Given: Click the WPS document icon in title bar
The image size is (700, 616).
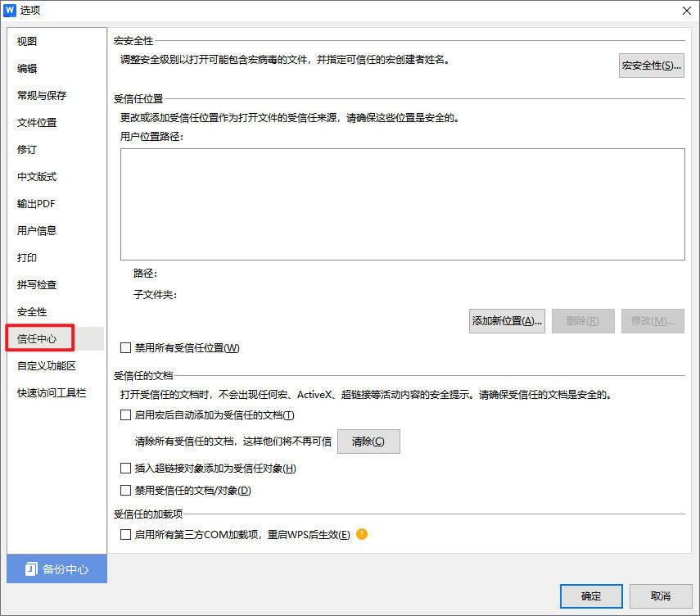Looking at the screenshot, I should (x=11, y=11).
